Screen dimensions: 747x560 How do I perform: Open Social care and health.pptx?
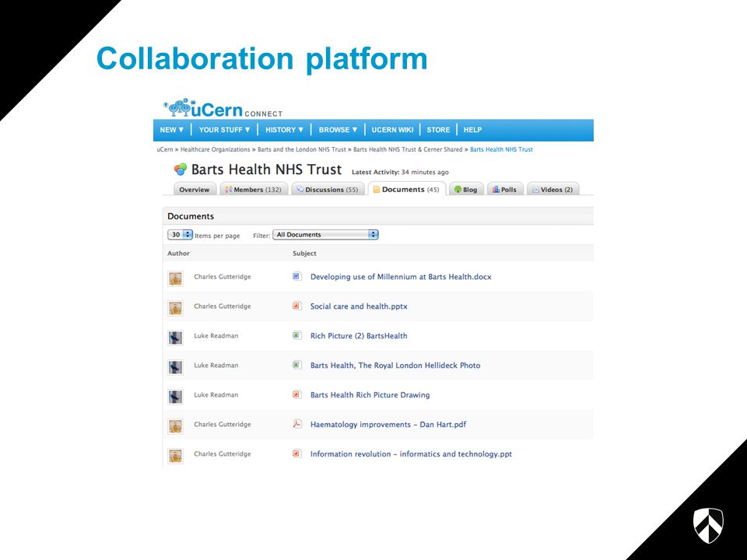(x=359, y=306)
